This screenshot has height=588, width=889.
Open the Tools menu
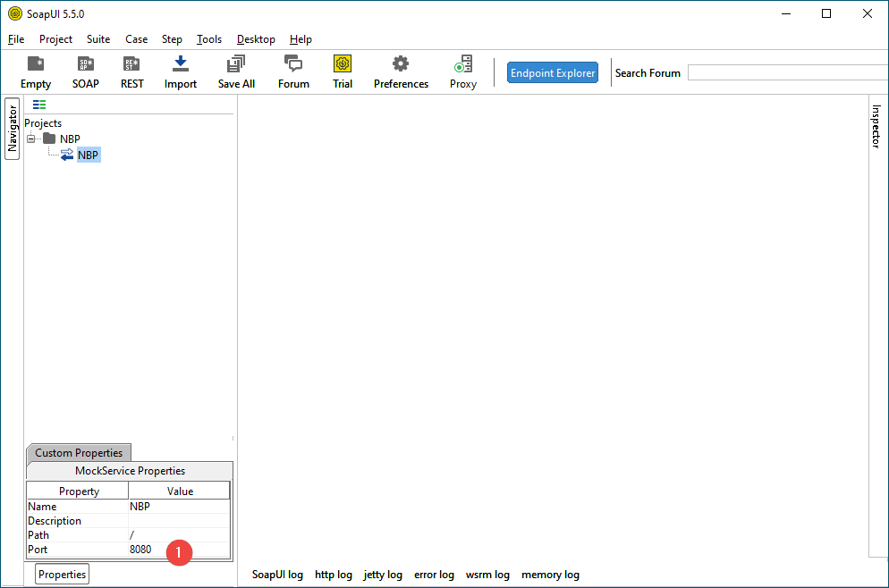[x=209, y=39]
